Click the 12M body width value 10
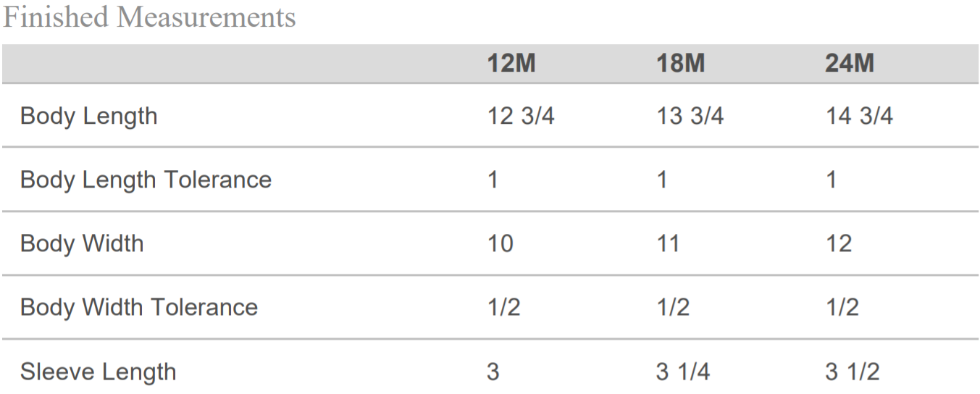The height and width of the screenshot is (394, 980). coord(501,243)
